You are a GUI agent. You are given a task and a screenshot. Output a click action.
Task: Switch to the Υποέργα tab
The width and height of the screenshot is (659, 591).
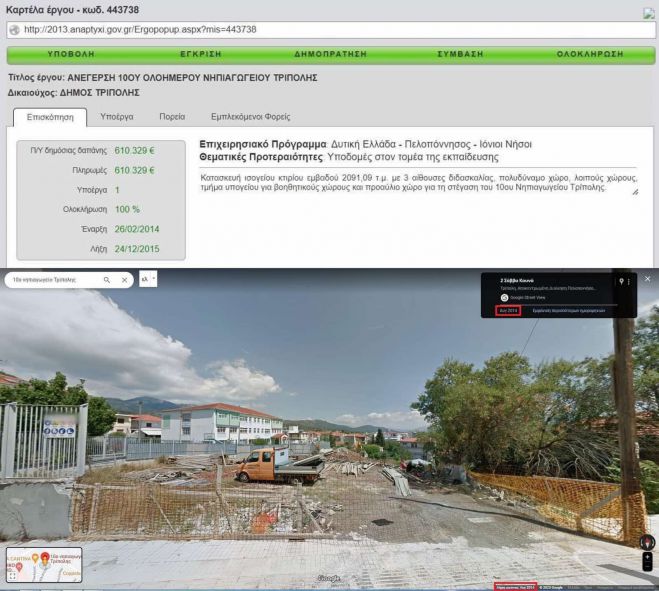(x=117, y=117)
